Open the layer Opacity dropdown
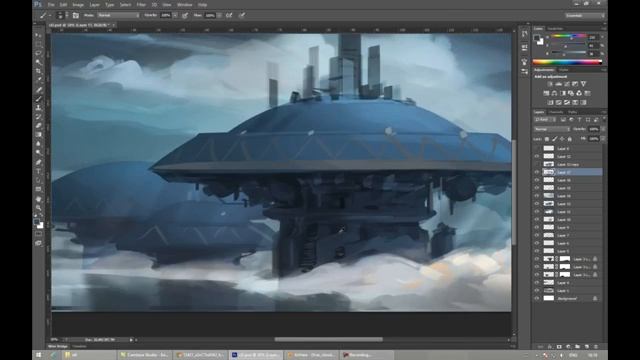This screenshot has width=640, height=360. 603,129
